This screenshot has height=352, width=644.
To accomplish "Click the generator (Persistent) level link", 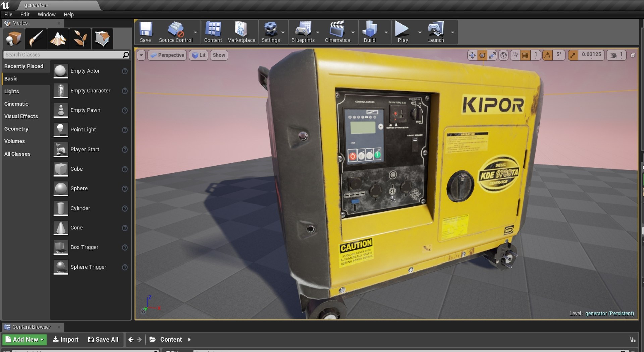I will pyautogui.click(x=609, y=314).
